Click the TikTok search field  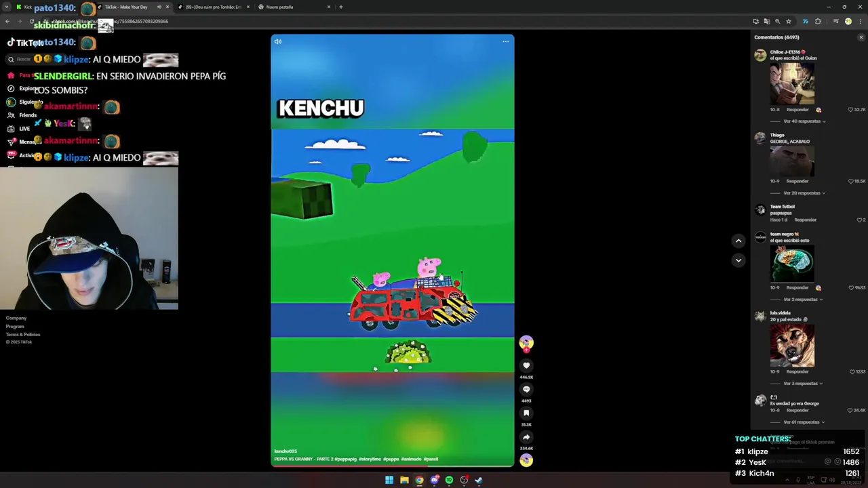(37, 60)
